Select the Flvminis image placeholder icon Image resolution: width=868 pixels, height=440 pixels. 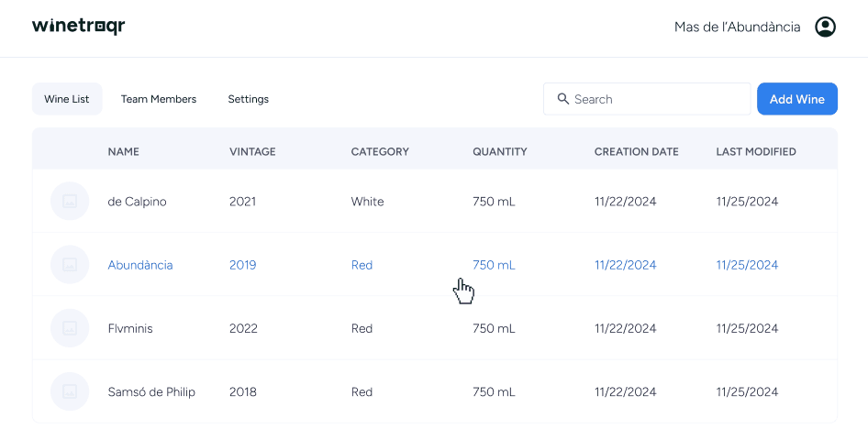point(70,328)
